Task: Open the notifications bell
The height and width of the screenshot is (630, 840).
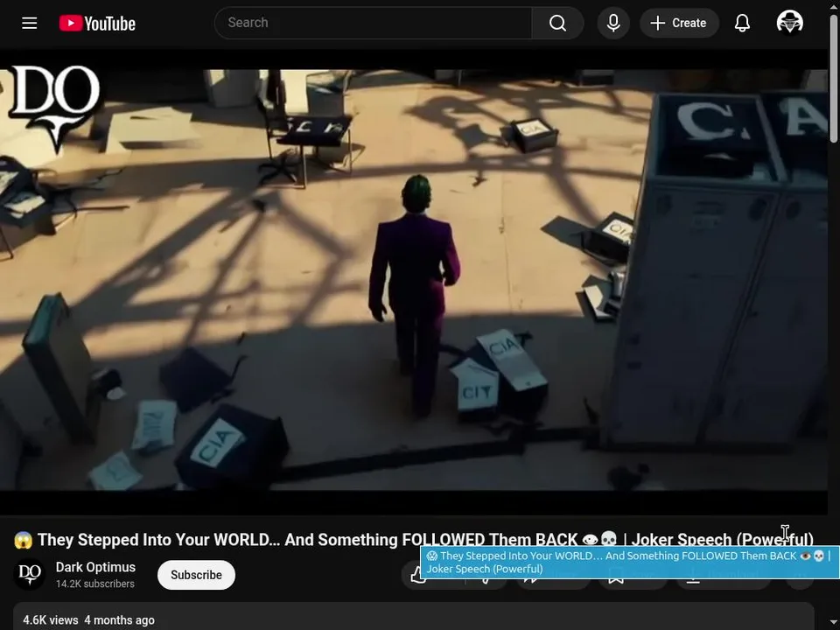Action: pos(742,23)
